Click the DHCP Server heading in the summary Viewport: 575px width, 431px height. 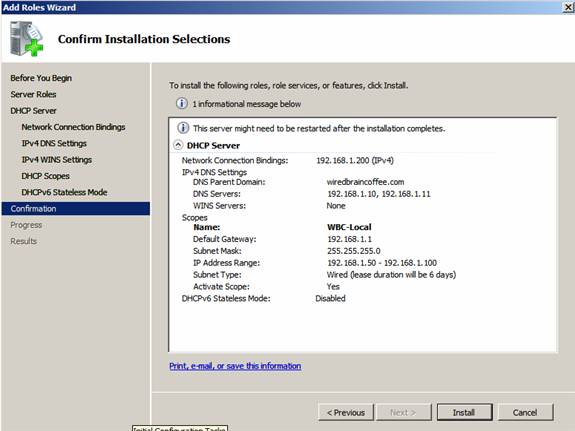coord(213,146)
